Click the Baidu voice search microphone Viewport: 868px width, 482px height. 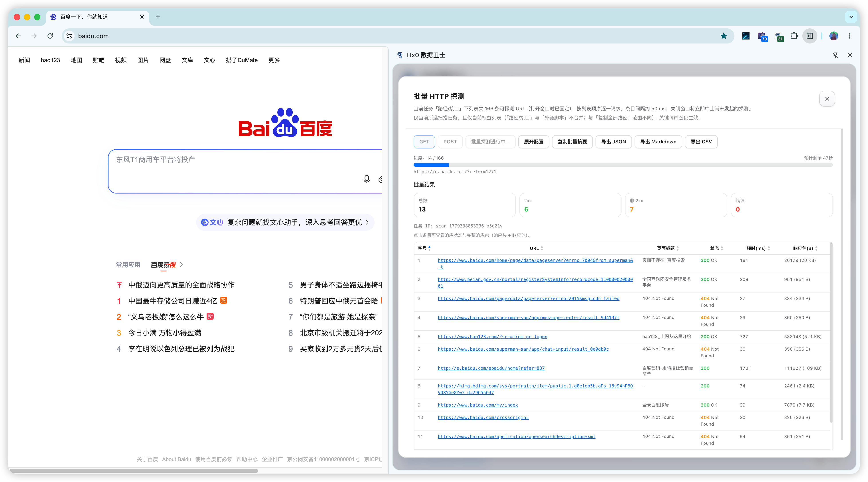tap(367, 179)
